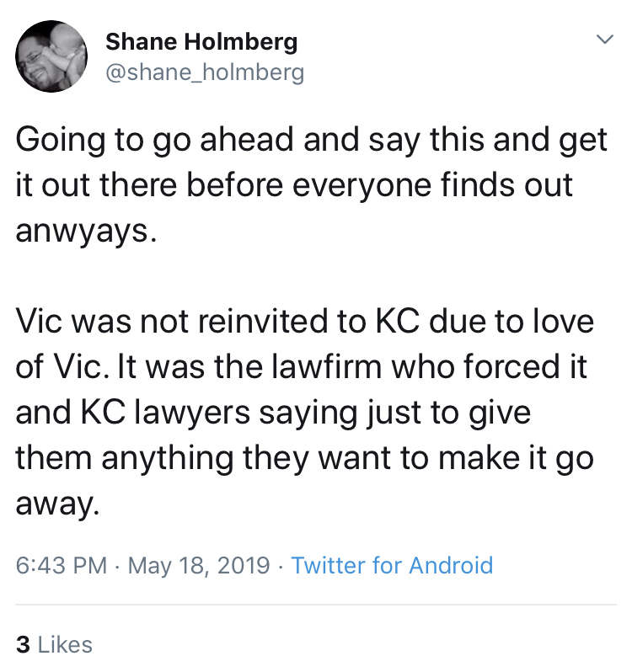The image size is (632, 672).
Task: Open Shane Holmberg's profile picture
Action: (x=51, y=56)
